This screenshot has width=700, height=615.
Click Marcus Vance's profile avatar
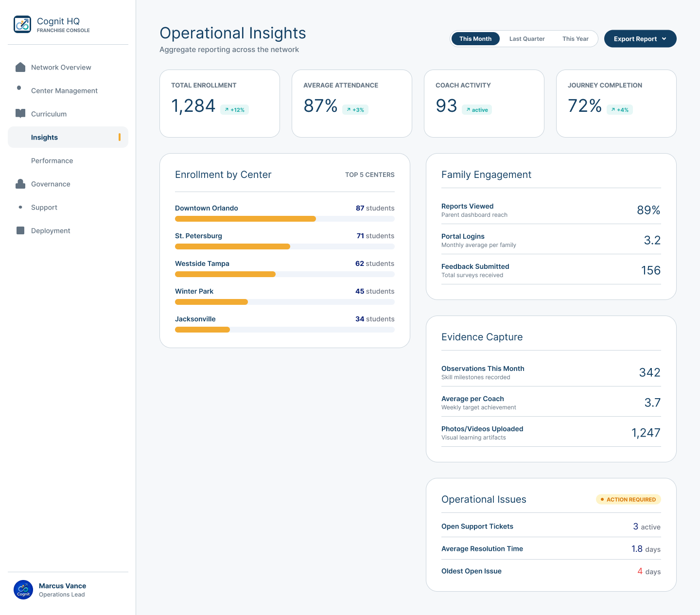pyautogui.click(x=23, y=590)
